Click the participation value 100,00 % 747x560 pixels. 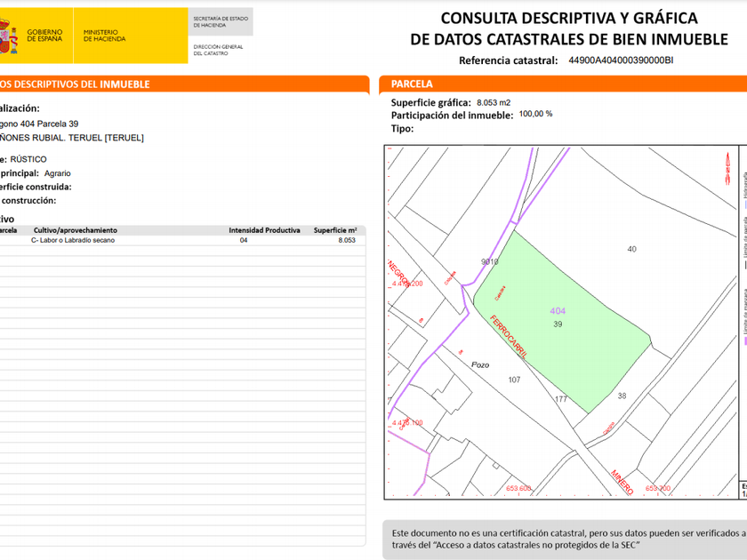pyautogui.click(x=535, y=114)
